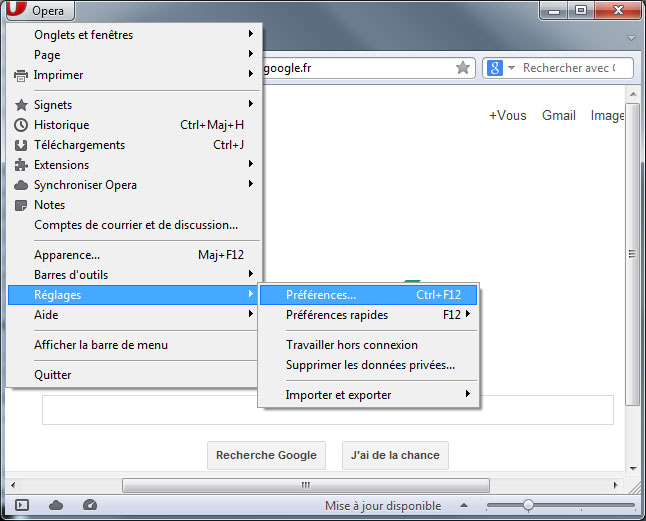Expand the Barres d'outils submenu
Viewport: 646px width, 521px height.
tap(135, 275)
